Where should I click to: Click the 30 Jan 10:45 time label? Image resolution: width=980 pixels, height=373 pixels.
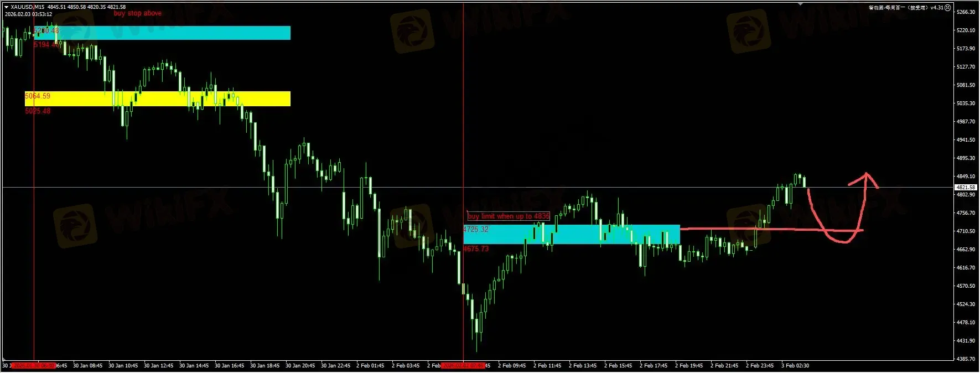123,366
